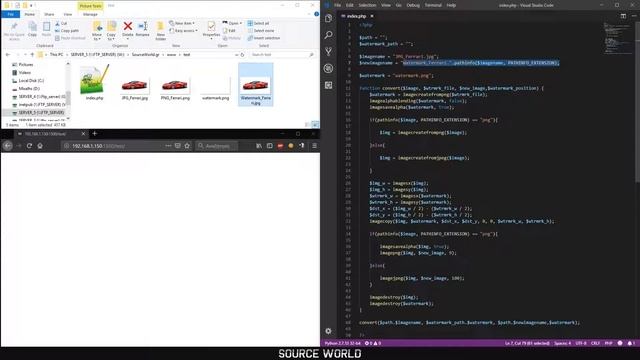Click Cut in File Explorer ribbon
This screenshot has height=360, width=640.
click(61, 24)
